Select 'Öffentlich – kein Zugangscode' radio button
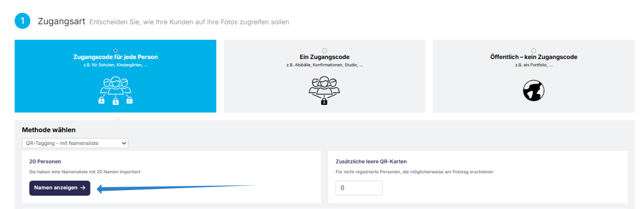 (534, 51)
